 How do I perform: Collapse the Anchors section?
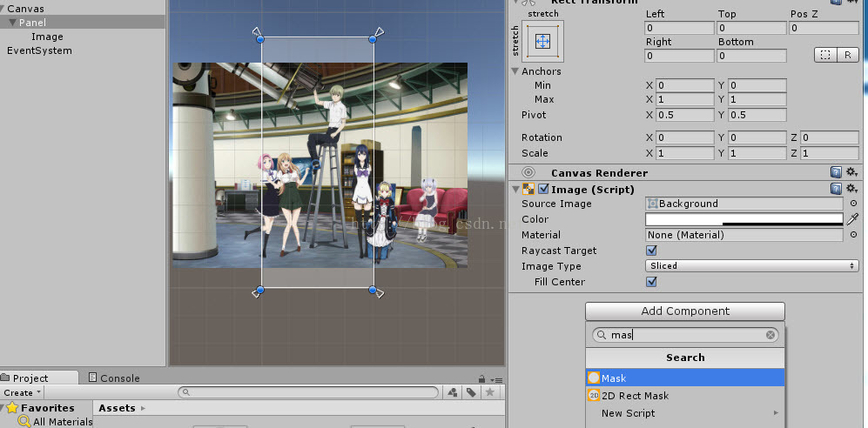pos(515,71)
